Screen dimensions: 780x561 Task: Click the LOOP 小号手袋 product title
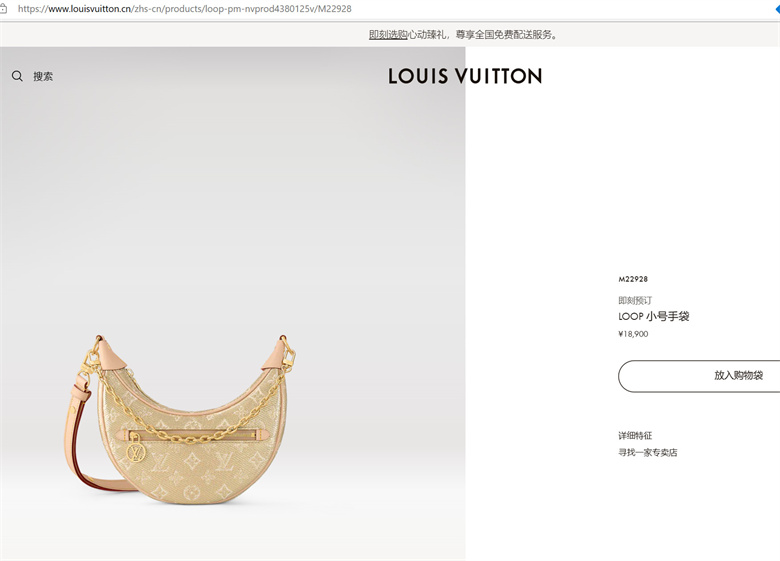pyautogui.click(x=654, y=316)
